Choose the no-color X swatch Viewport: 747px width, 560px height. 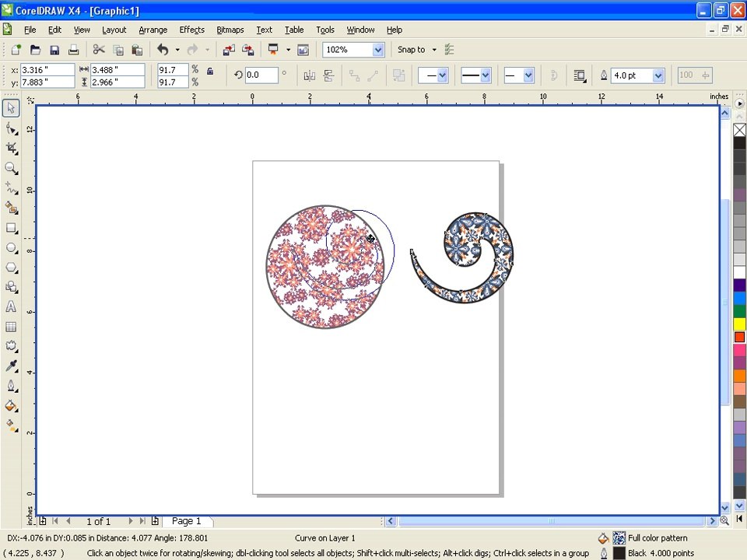click(x=739, y=130)
